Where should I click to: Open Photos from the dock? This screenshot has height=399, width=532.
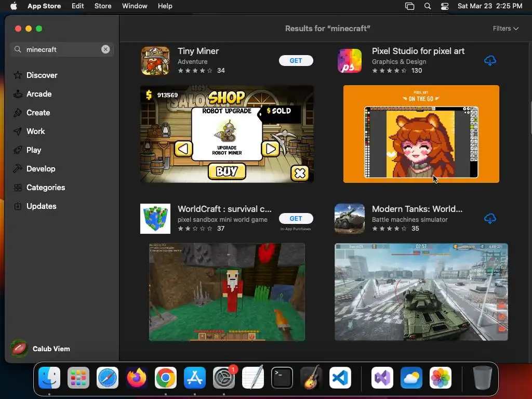[x=441, y=378]
